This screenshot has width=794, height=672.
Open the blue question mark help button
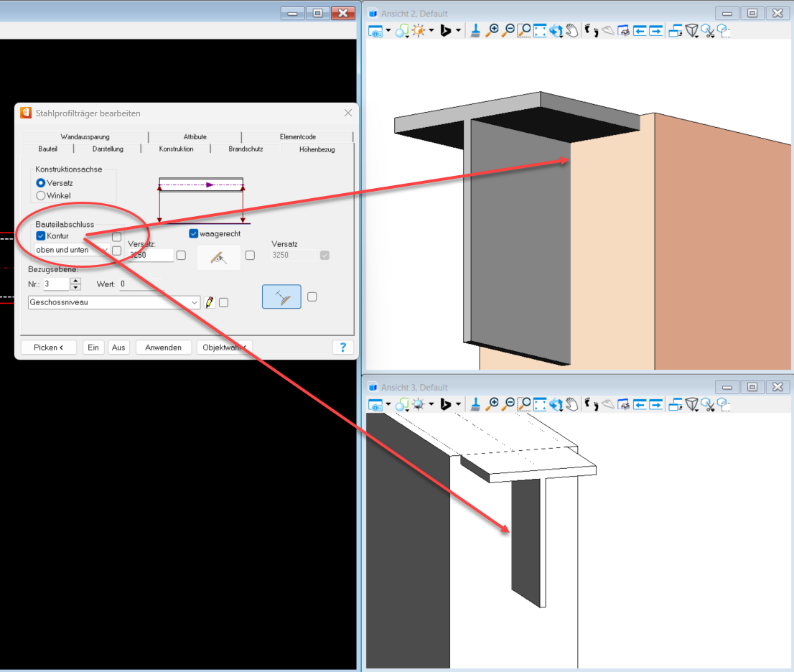tap(342, 347)
